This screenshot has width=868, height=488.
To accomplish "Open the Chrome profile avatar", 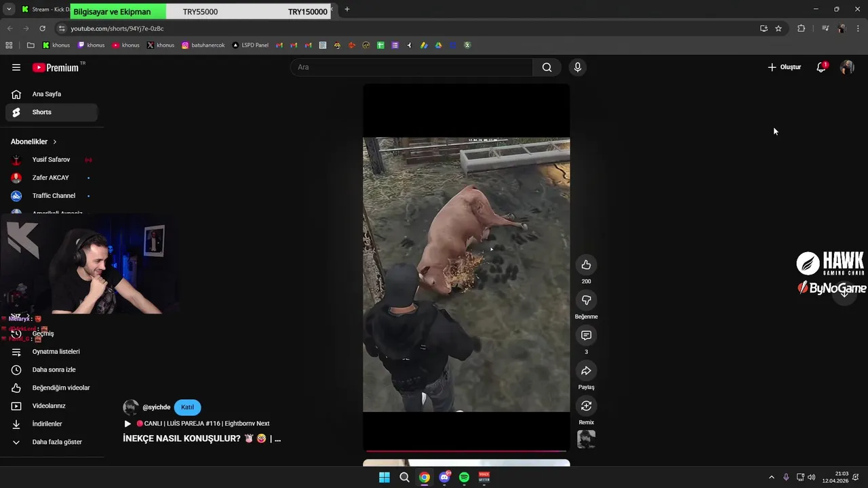I will coord(842,28).
